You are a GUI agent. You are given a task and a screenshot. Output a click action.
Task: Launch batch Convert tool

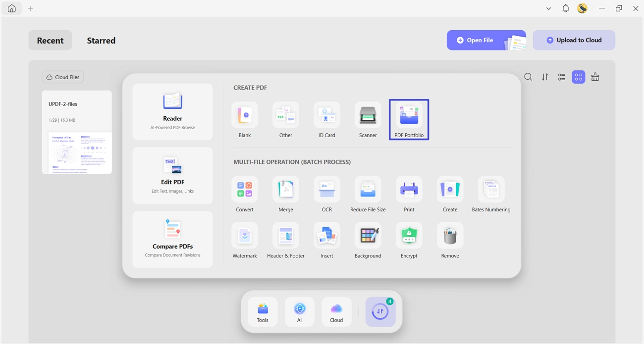(x=245, y=194)
